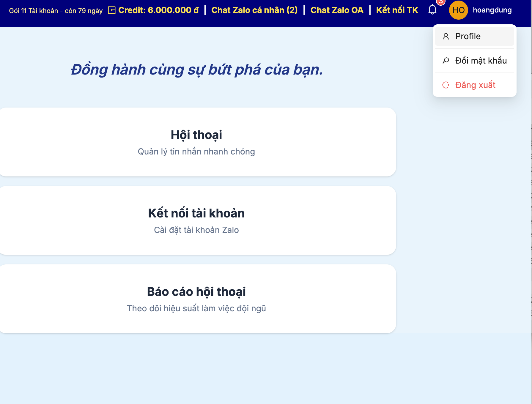Click the wallet icon beside Credit
The height and width of the screenshot is (404, 532).
pos(112,10)
